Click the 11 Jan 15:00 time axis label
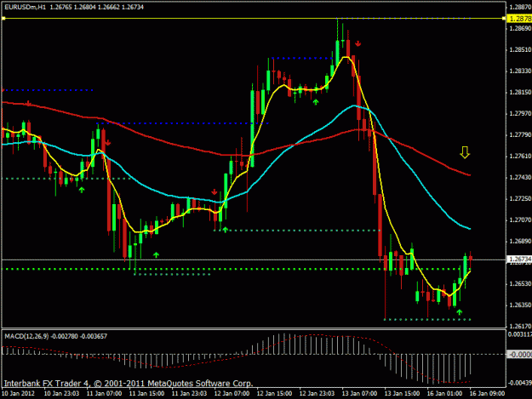 coord(147,394)
